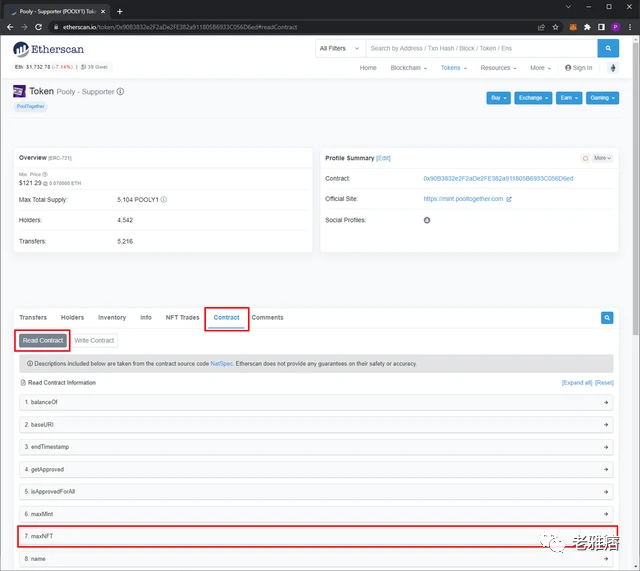The height and width of the screenshot is (571, 640).
Task: Click the Ethereum network icon in navbar
Action: 613,68
